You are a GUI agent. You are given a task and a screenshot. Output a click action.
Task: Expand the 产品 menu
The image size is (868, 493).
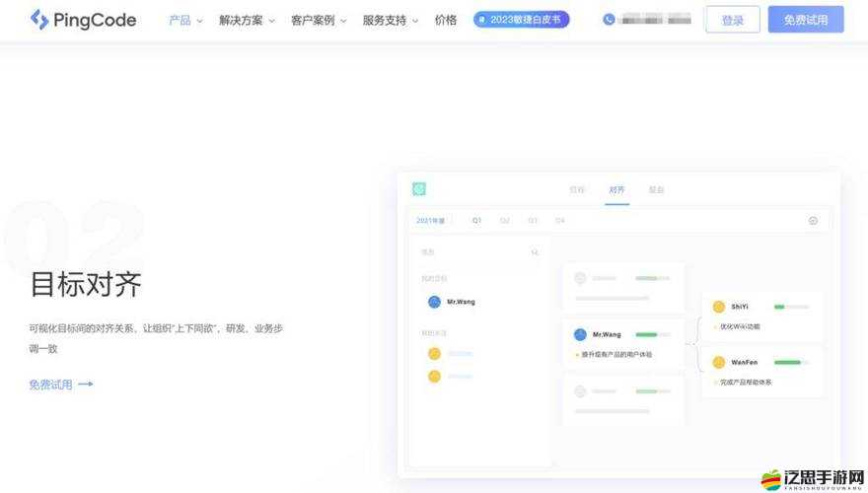pos(185,20)
